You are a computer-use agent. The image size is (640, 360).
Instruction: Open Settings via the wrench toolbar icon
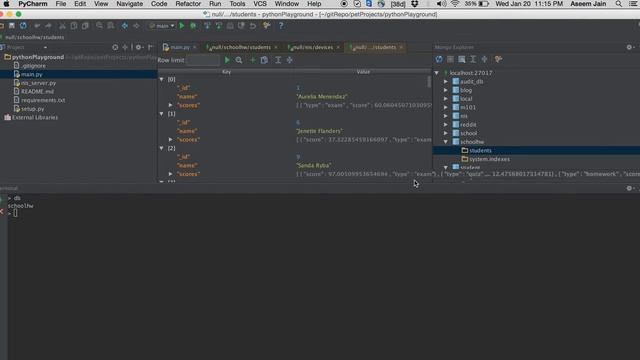tap(267, 26)
